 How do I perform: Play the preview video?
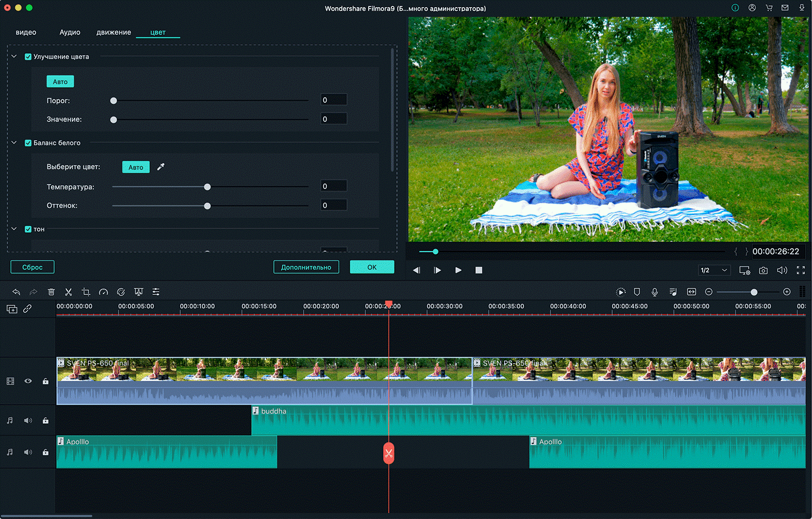459,270
